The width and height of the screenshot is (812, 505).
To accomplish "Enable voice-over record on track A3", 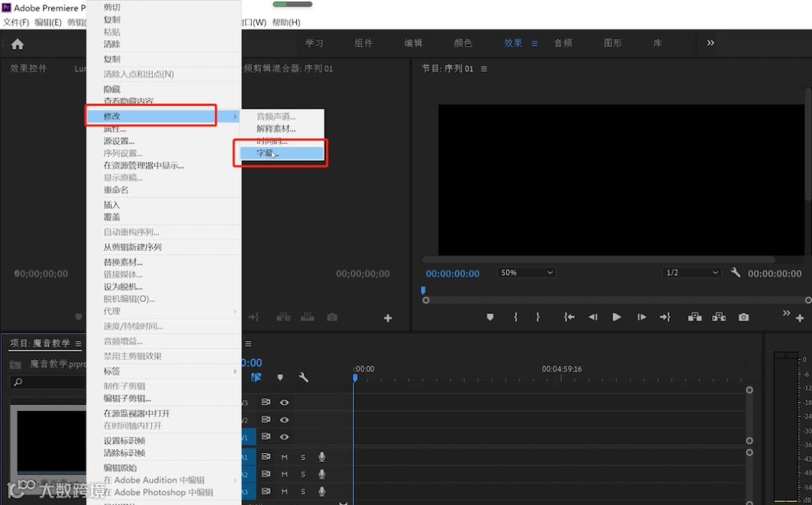I will (x=322, y=491).
